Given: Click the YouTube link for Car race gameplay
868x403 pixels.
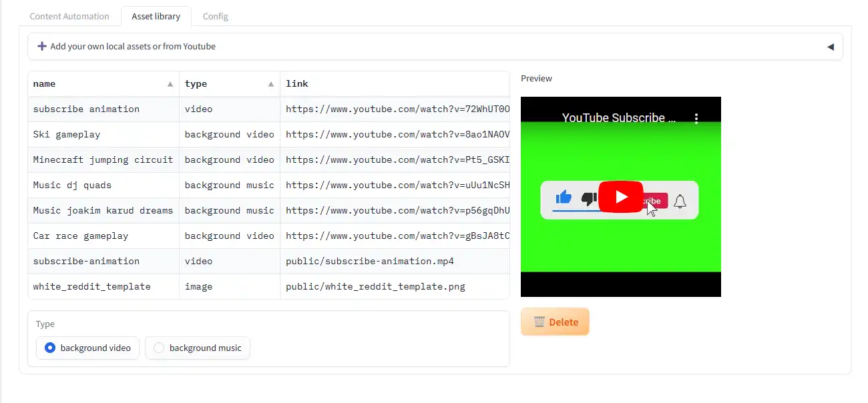Looking at the screenshot, I should (395, 236).
